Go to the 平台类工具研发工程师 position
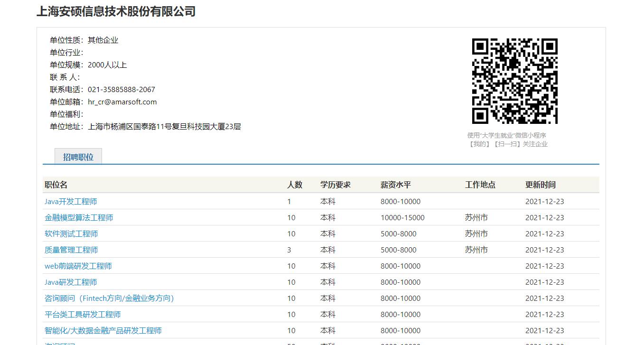The image size is (644, 345). tap(83, 314)
